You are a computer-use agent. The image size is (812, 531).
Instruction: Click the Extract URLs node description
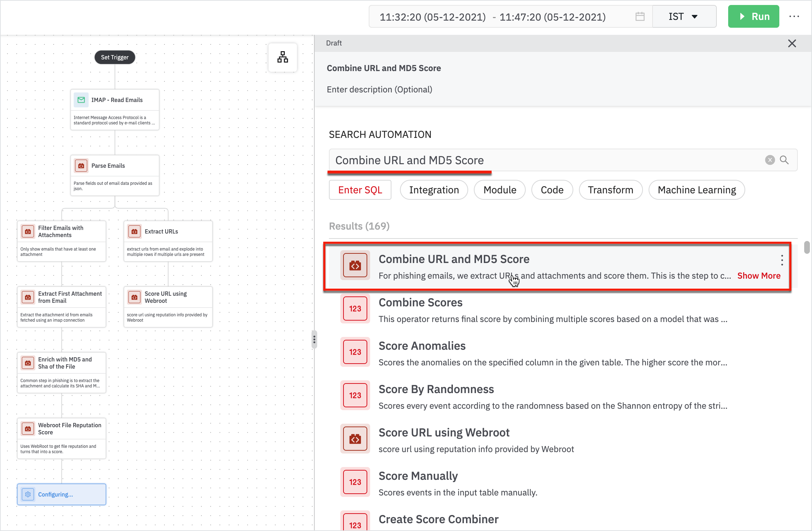(166, 252)
